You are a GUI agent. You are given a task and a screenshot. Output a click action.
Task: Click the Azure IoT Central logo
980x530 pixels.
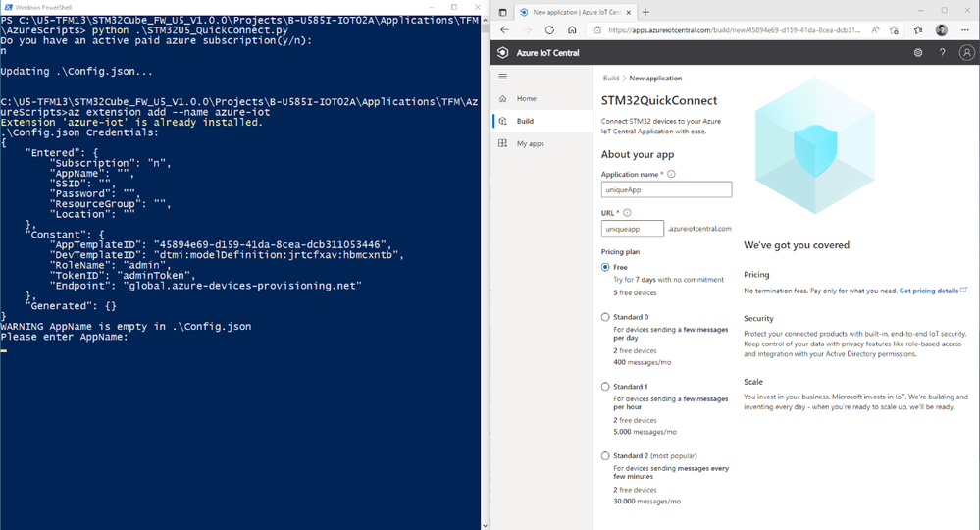502,53
